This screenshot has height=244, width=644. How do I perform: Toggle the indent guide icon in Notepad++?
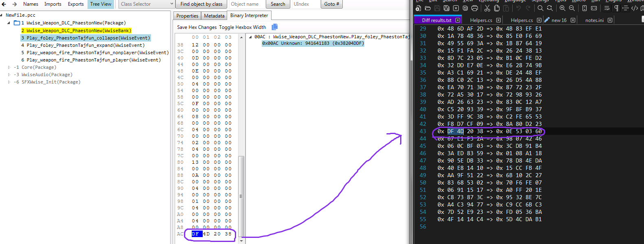click(x=626, y=8)
